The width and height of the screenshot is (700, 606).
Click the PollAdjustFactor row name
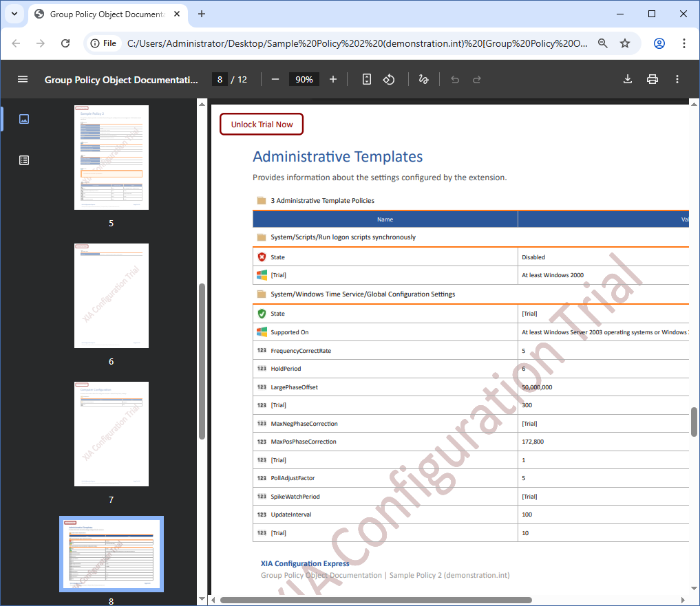(293, 478)
